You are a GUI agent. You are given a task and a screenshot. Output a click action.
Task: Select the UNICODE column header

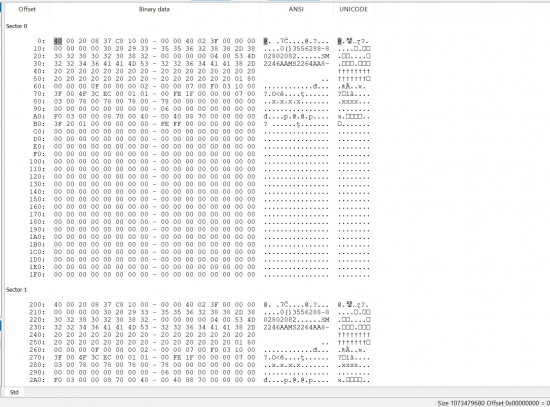pyautogui.click(x=354, y=9)
